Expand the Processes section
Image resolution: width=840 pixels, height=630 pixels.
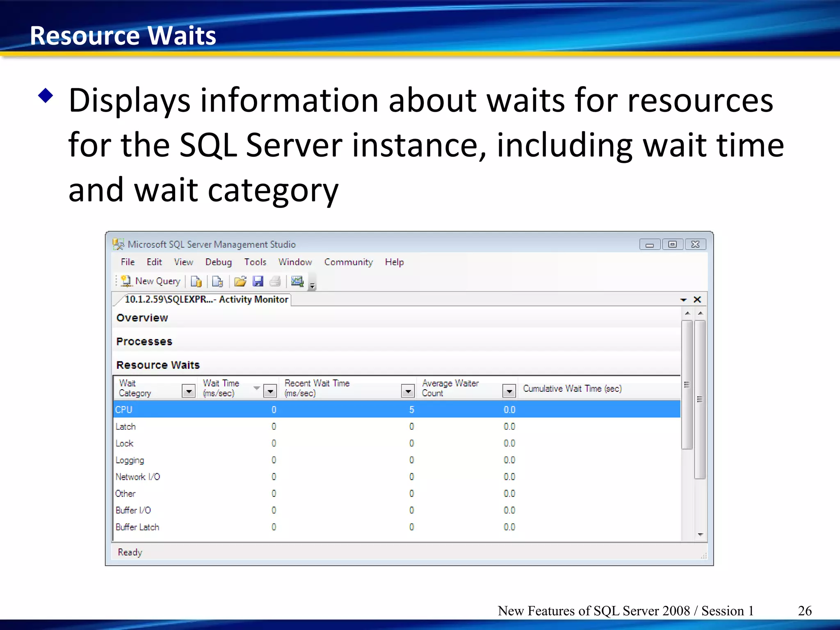144,341
